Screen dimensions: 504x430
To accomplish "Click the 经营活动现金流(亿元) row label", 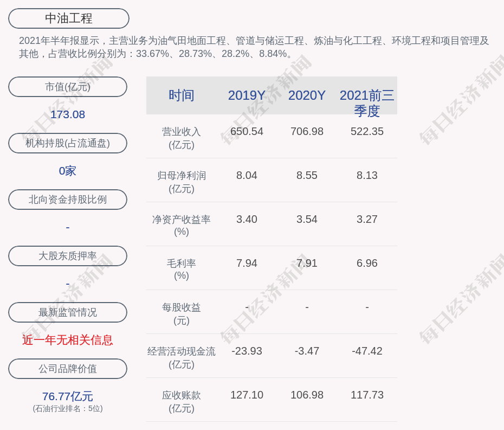I will click(182, 358).
